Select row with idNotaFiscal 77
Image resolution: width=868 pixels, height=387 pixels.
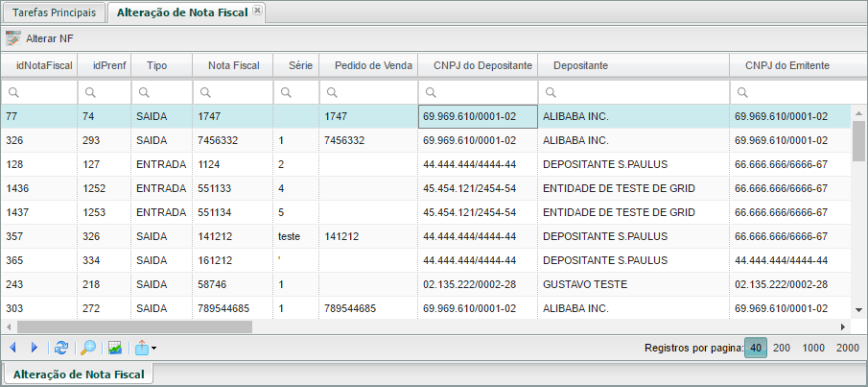click(x=426, y=116)
